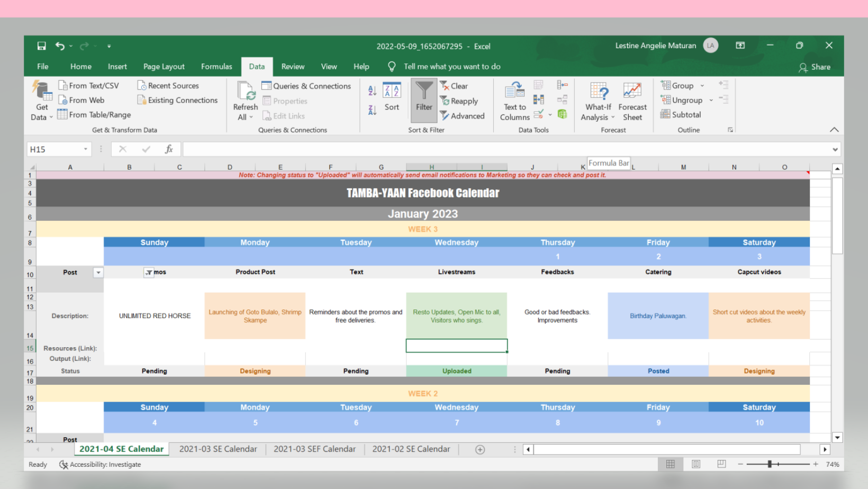Image resolution: width=868 pixels, height=489 pixels.
Task: Switch to Page Break Preview
Action: click(721, 464)
